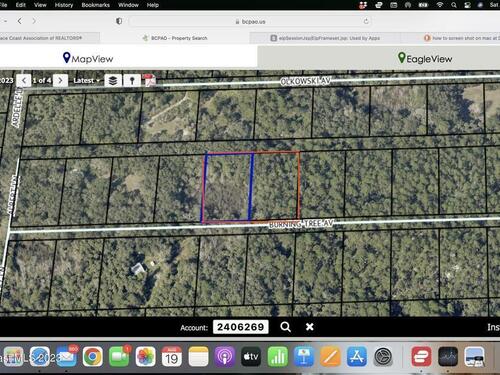Open System Preferences from the dock
Screen dimensions: 500x375
pos(383,356)
